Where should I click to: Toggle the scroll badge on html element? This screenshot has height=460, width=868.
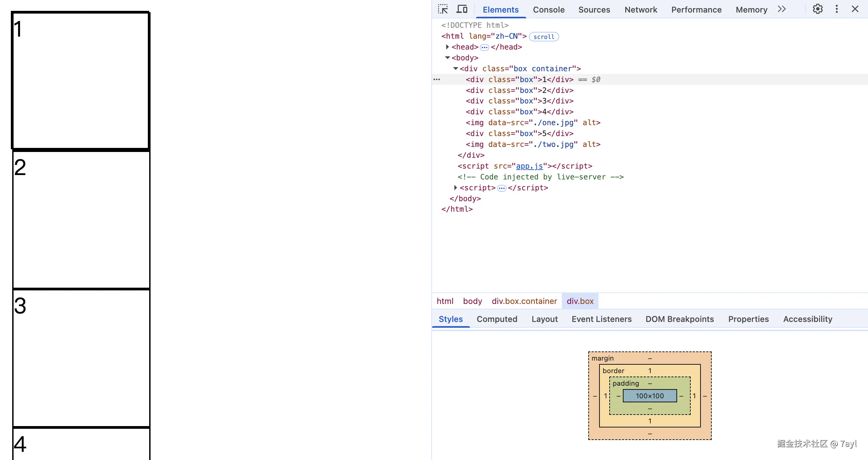coord(544,37)
